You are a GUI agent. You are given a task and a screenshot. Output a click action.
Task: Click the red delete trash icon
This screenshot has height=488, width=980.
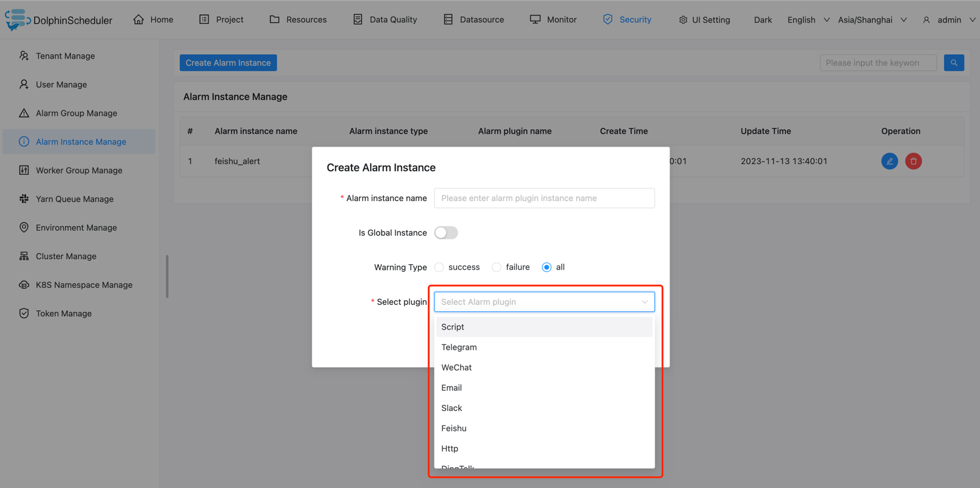coord(913,161)
